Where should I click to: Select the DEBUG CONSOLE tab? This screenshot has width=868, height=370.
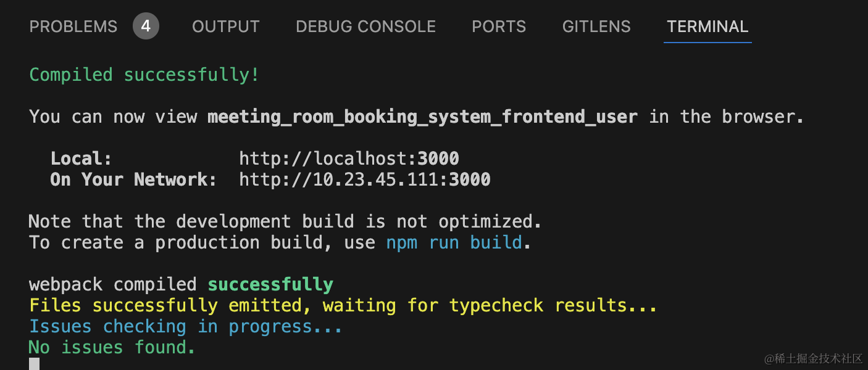[365, 27]
